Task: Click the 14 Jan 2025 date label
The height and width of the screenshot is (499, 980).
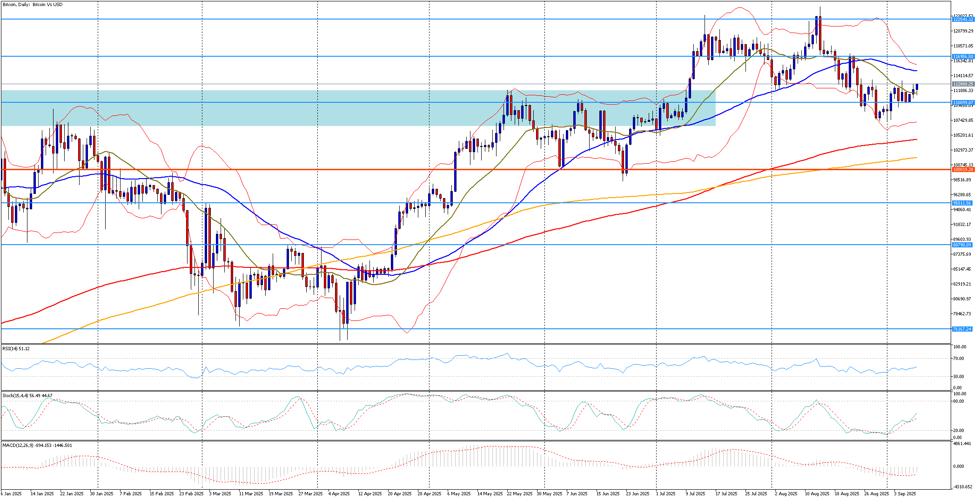Action: click(42, 494)
